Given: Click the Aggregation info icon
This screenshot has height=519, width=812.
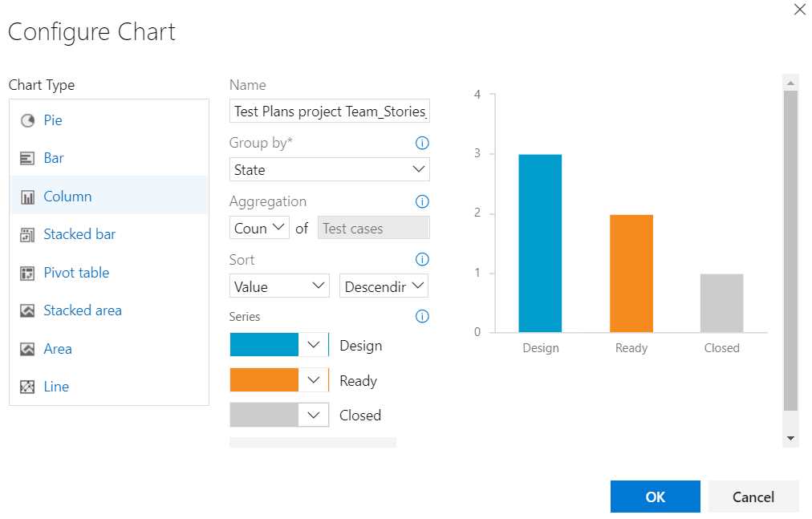Looking at the screenshot, I should pos(422,201).
